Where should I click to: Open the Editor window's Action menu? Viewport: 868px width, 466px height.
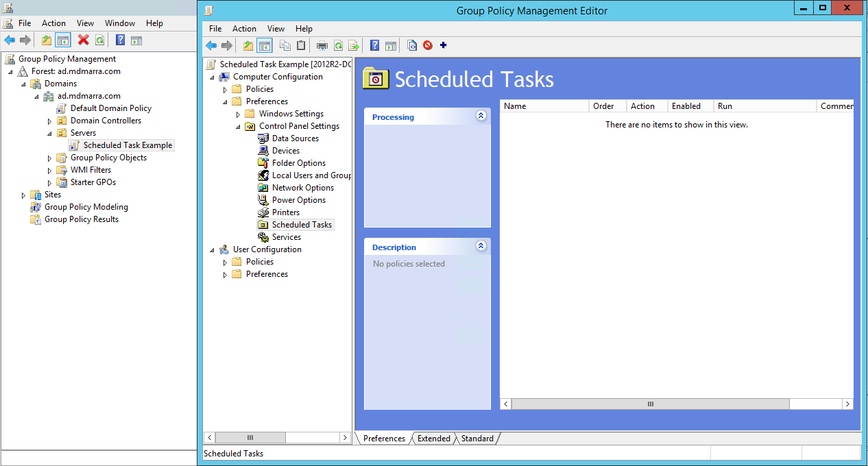pos(244,29)
